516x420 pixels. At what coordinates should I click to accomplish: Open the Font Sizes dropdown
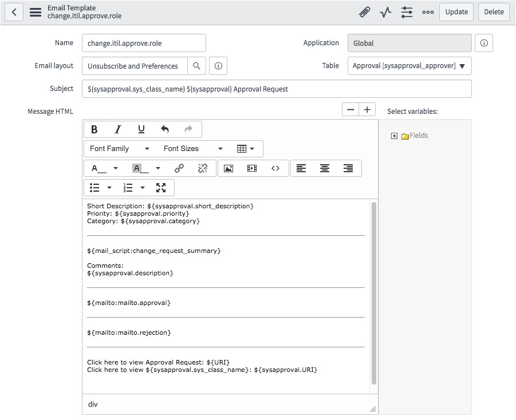(x=193, y=149)
